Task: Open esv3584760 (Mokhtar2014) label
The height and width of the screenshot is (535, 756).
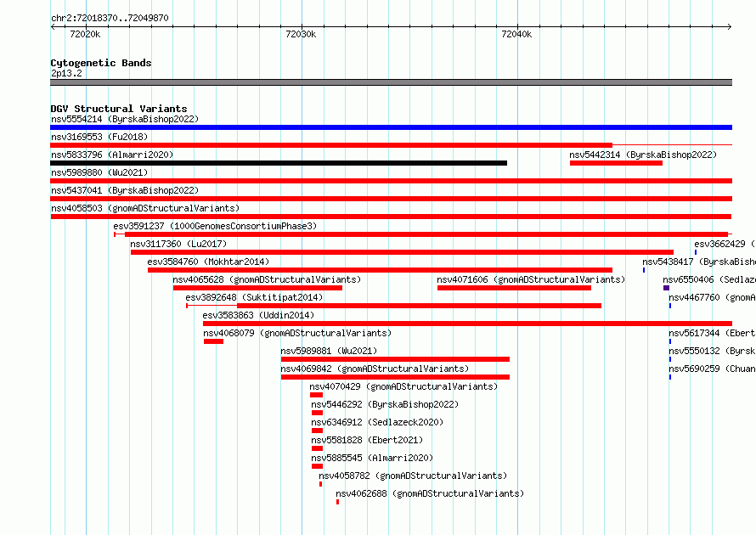Action: (208, 262)
